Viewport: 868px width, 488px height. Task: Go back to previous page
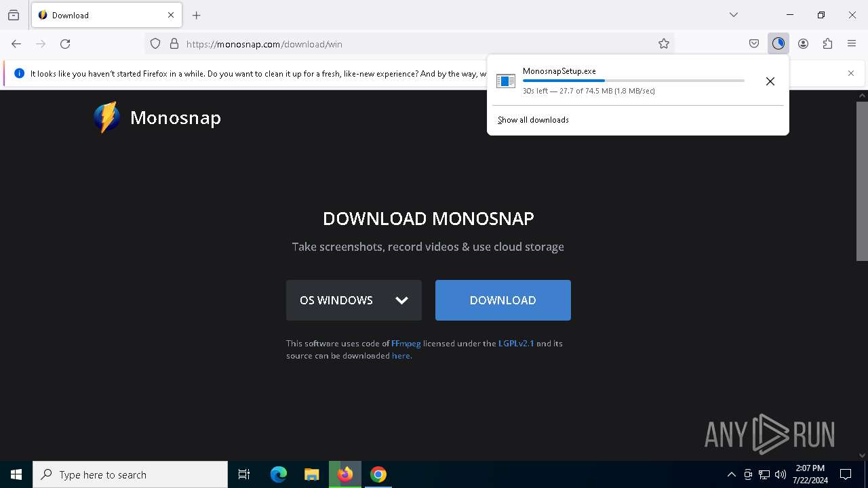tap(16, 44)
